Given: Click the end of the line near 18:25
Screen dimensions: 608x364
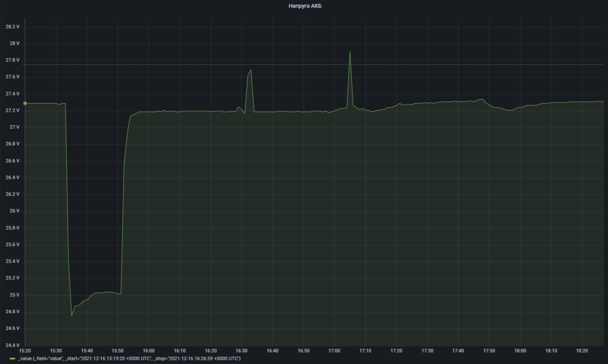Looking at the screenshot, I should pyautogui.click(x=602, y=101).
